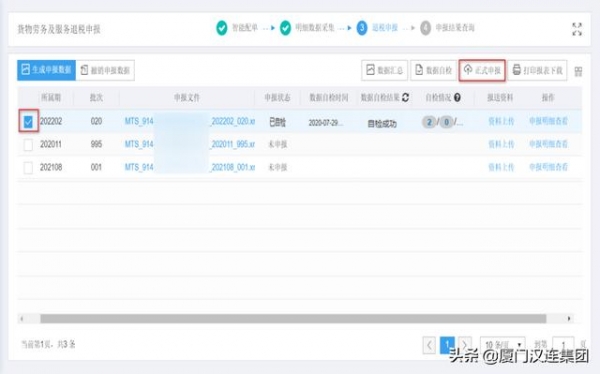Click the 正式申报 submit button
600x374 pixels.
tap(482, 70)
